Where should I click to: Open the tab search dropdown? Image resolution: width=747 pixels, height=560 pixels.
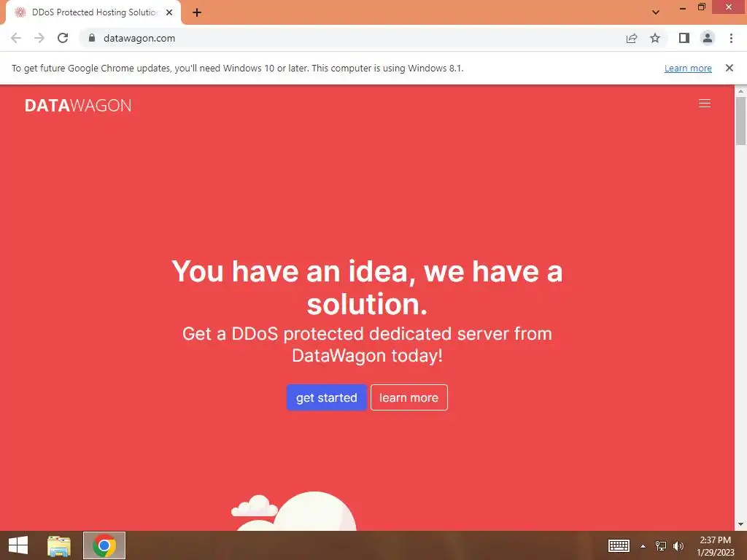tap(656, 12)
